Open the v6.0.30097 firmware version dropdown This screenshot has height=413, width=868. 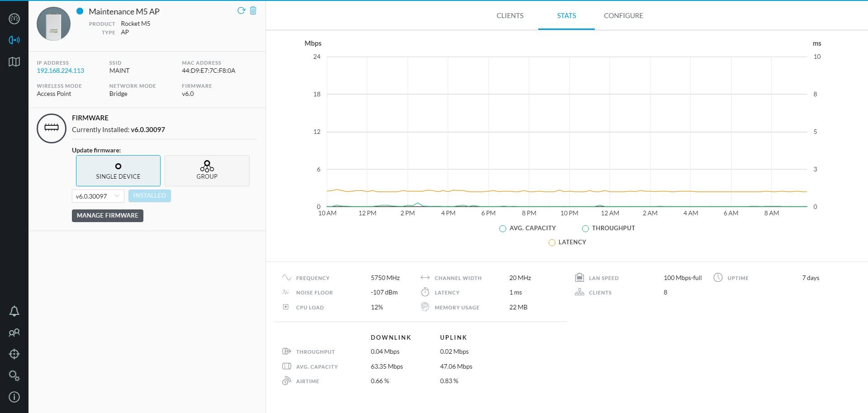pos(98,196)
